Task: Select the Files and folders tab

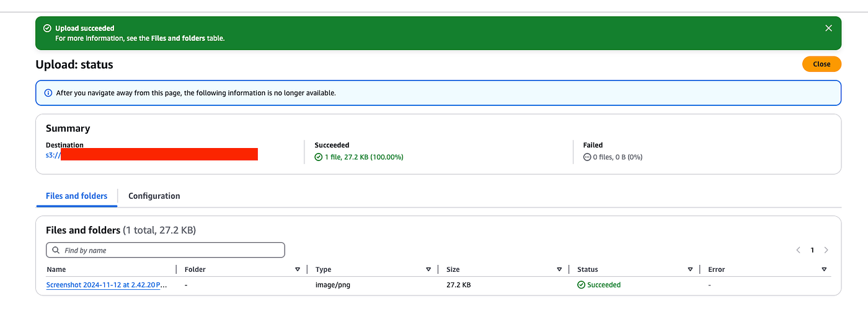Action: point(76,196)
